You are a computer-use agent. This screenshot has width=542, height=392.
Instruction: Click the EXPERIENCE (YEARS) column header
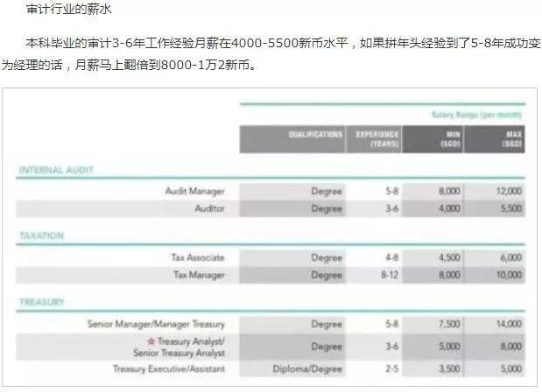coord(377,139)
